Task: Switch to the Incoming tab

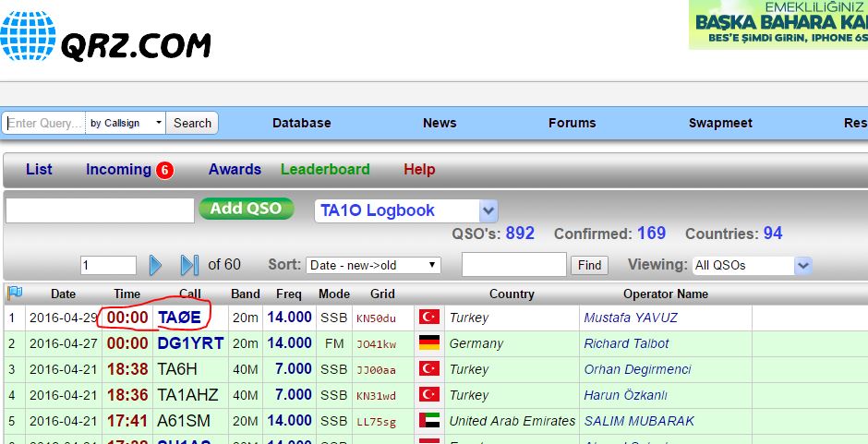Action: tap(118, 170)
